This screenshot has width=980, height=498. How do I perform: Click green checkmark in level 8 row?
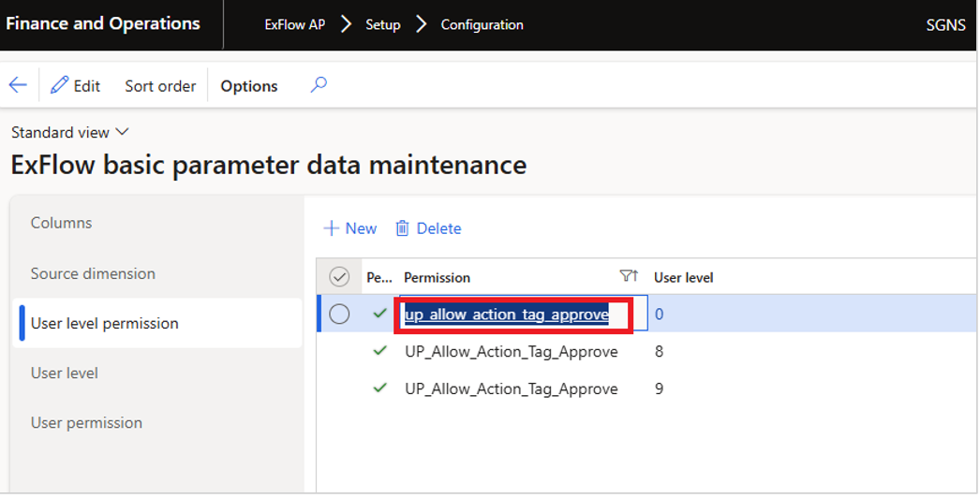pos(379,350)
